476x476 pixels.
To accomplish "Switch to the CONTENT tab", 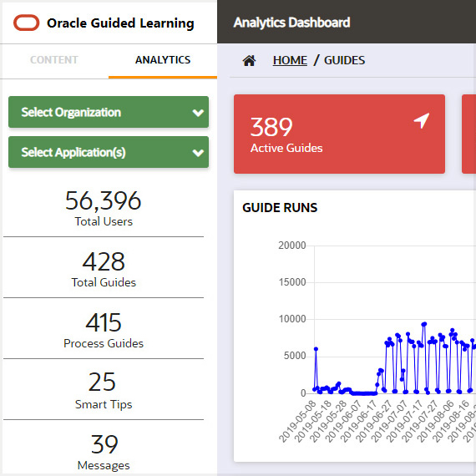I will (54, 60).
